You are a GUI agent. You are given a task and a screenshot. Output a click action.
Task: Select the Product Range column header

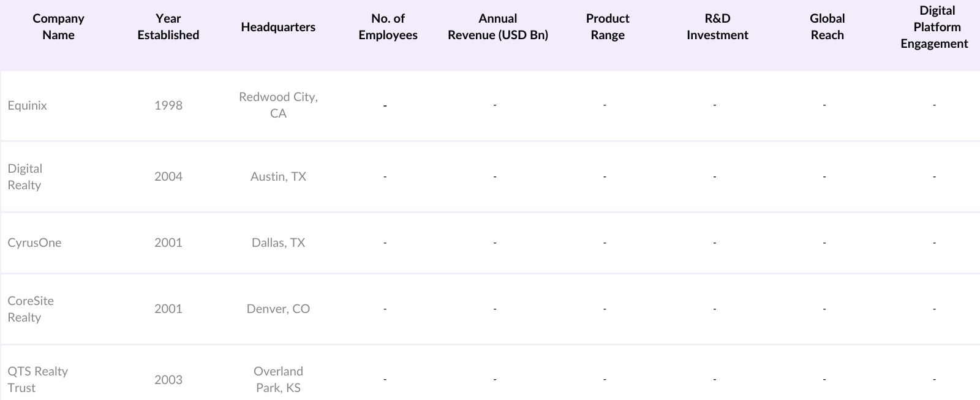pyautogui.click(x=608, y=27)
